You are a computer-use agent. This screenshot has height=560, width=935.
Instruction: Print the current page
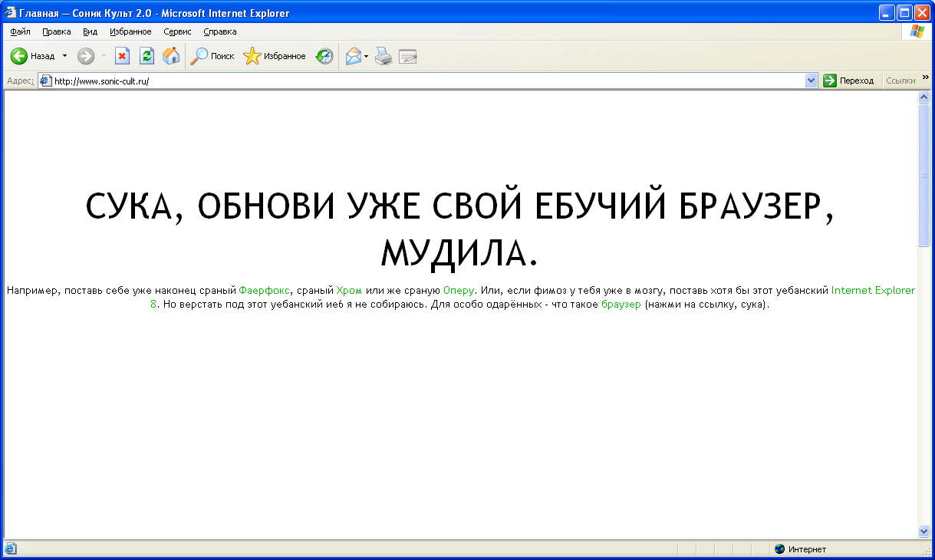[384, 55]
